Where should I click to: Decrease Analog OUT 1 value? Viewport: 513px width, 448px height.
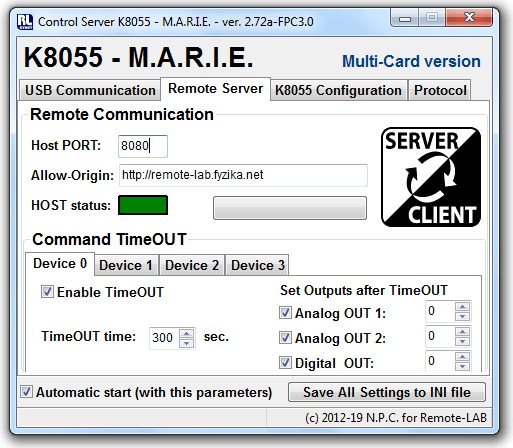pyautogui.click(x=462, y=316)
